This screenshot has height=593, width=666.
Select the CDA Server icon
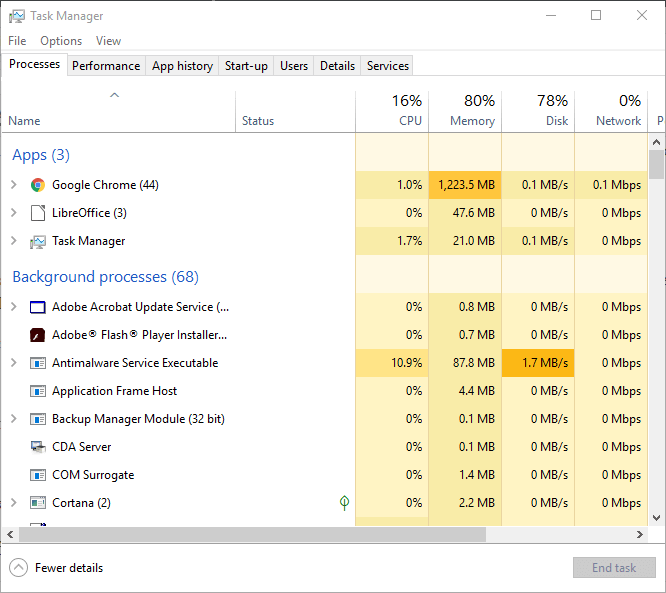click(38, 447)
